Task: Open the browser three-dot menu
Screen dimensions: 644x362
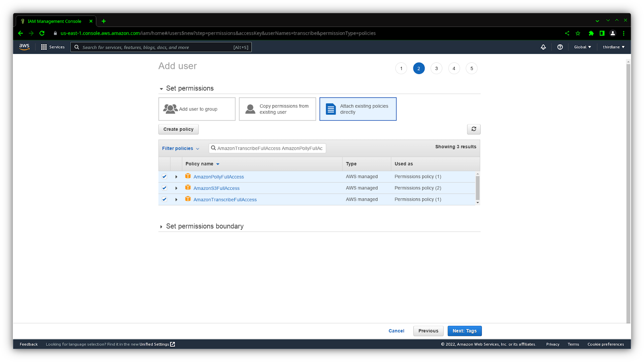Action: (x=623, y=33)
